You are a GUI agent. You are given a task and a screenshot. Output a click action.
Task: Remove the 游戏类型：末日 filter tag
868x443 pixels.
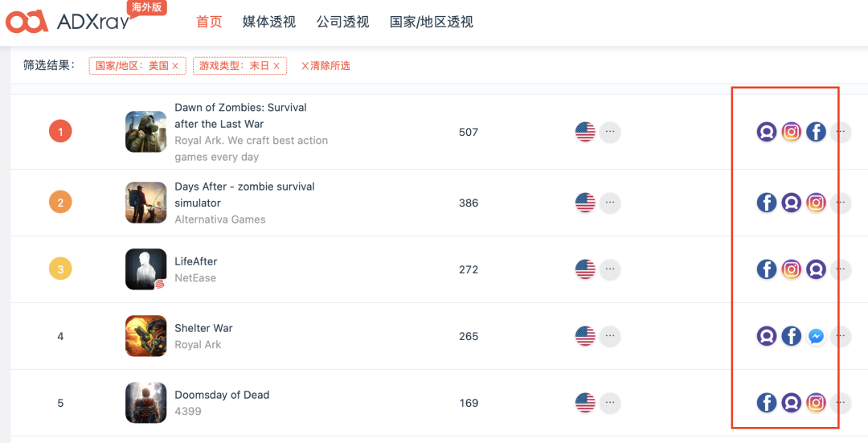tap(276, 66)
